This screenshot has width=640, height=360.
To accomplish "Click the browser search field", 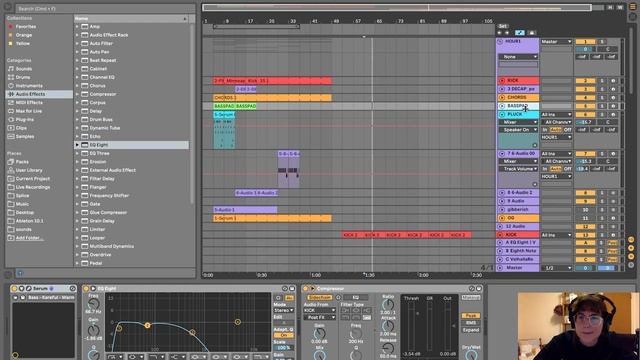I will click(x=104, y=8).
